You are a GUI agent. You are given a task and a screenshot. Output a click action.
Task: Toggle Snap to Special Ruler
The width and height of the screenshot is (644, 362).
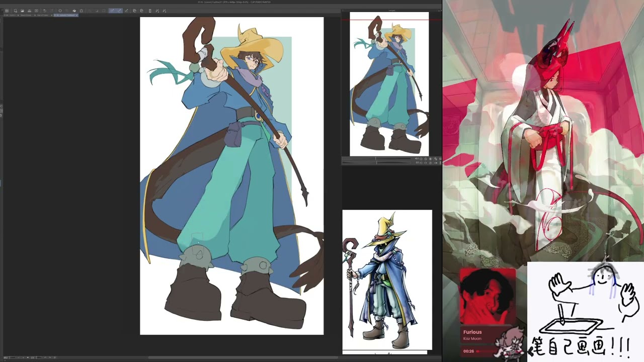coord(119,11)
